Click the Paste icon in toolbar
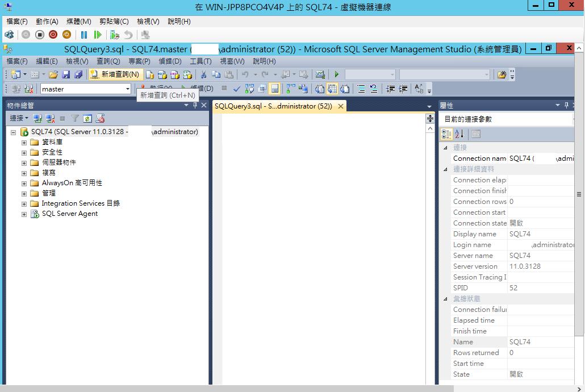Image resolution: width=585 pixels, height=392 pixels. pyautogui.click(x=229, y=74)
